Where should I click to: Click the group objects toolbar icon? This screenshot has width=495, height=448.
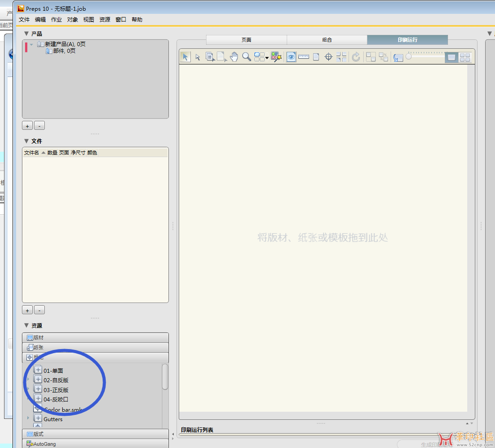(370, 57)
